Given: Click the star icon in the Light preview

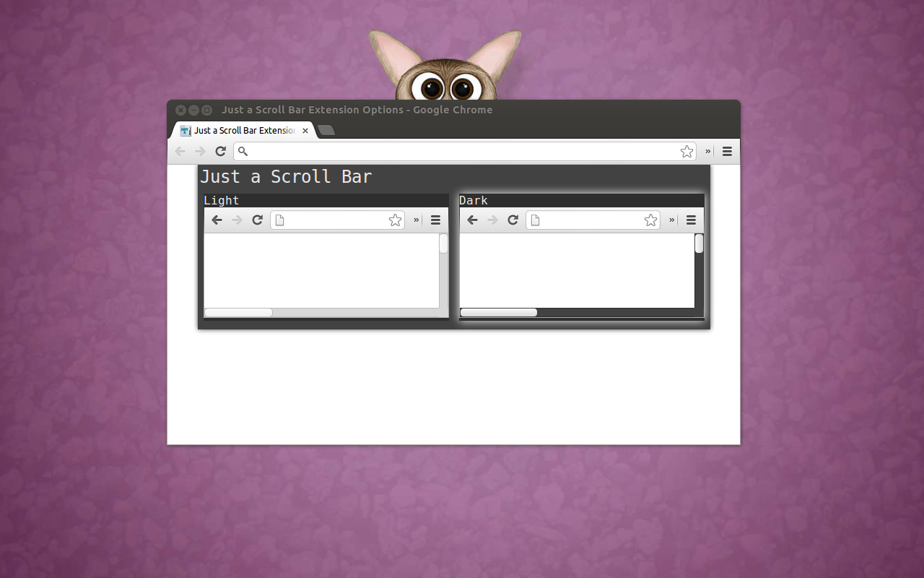Looking at the screenshot, I should point(395,220).
